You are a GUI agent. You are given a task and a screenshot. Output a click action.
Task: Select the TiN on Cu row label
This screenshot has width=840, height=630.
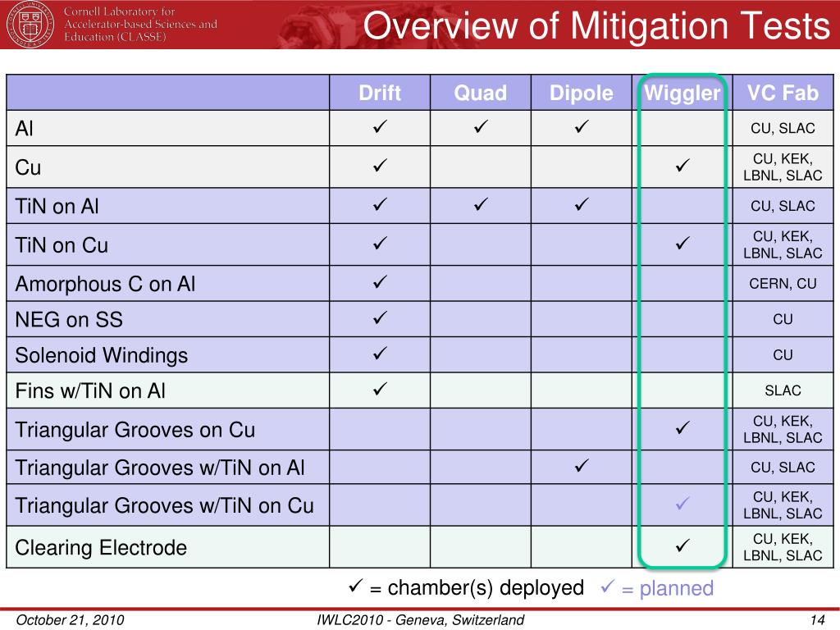[62, 245]
